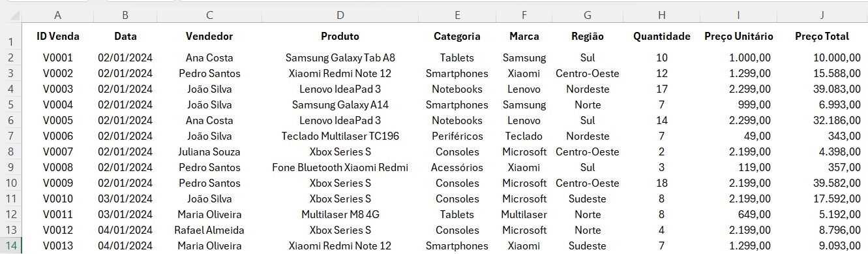This screenshot has width=868, height=254.
Task: Click unit price 649,00 cell
Action: click(739, 214)
